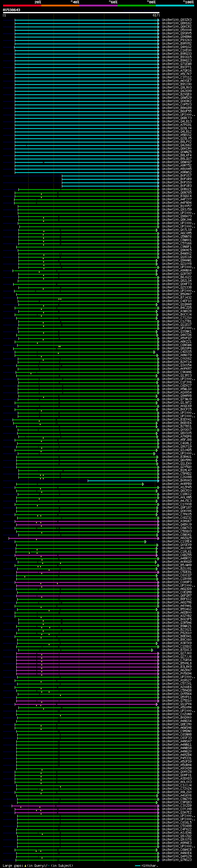
Task: Click the UniRef100_Q9LM03 label
Action: 177,88
